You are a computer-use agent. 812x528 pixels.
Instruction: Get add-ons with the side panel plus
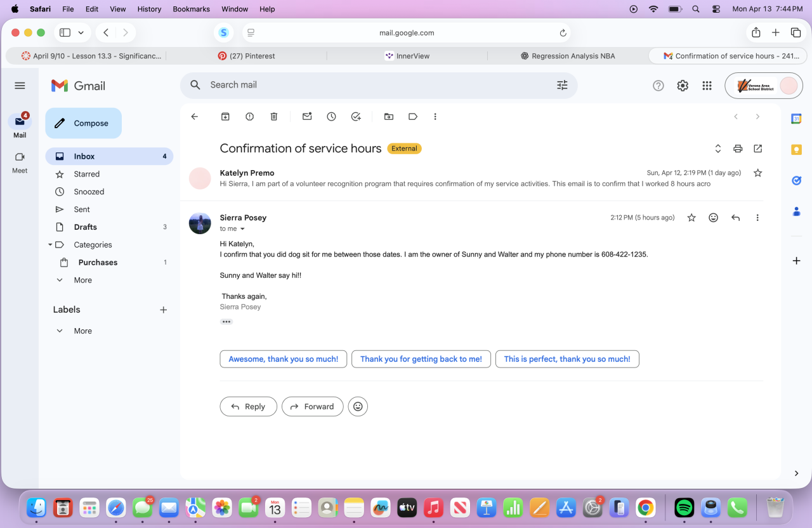tap(796, 261)
